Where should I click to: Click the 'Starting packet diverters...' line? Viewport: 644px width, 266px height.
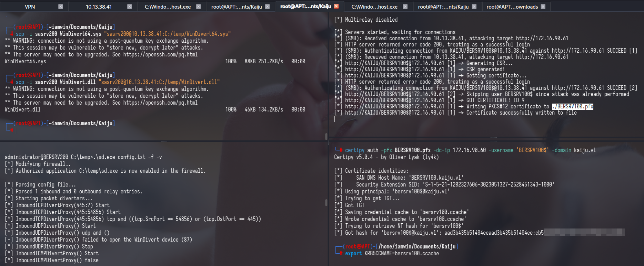pyautogui.click(x=49, y=198)
